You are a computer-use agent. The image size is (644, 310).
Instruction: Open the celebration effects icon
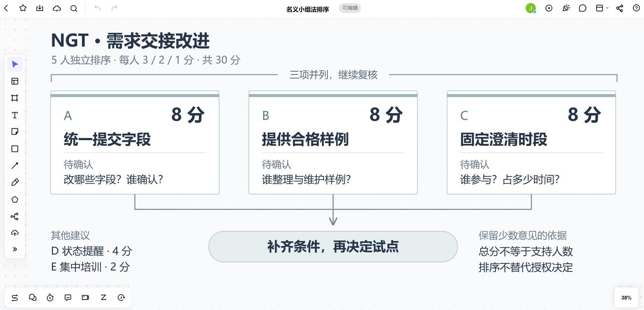click(x=566, y=8)
